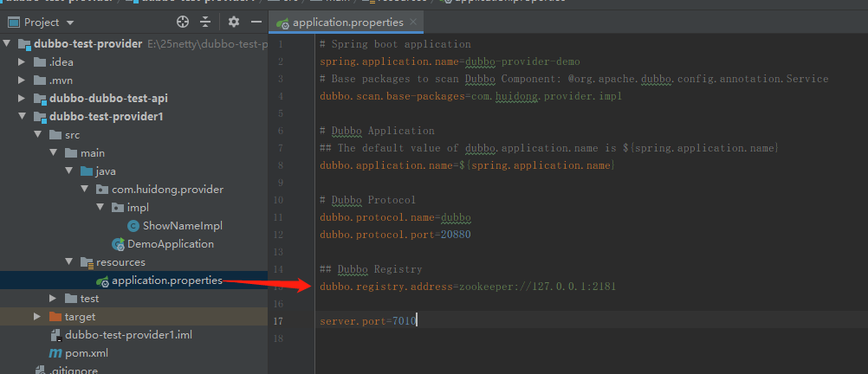The width and height of the screenshot is (868, 374).
Task: Select the src folder label
Action: point(72,135)
